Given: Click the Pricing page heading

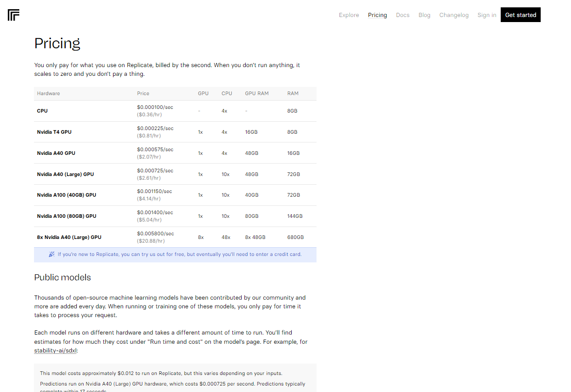Looking at the screenshot, I should pyautogui.click(x=57, y=43).
